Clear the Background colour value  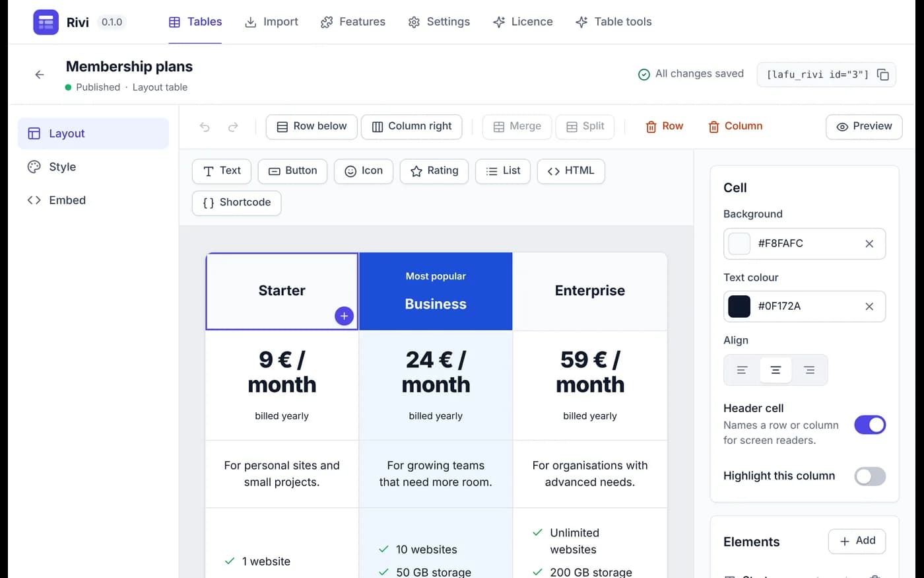[869, 244]
